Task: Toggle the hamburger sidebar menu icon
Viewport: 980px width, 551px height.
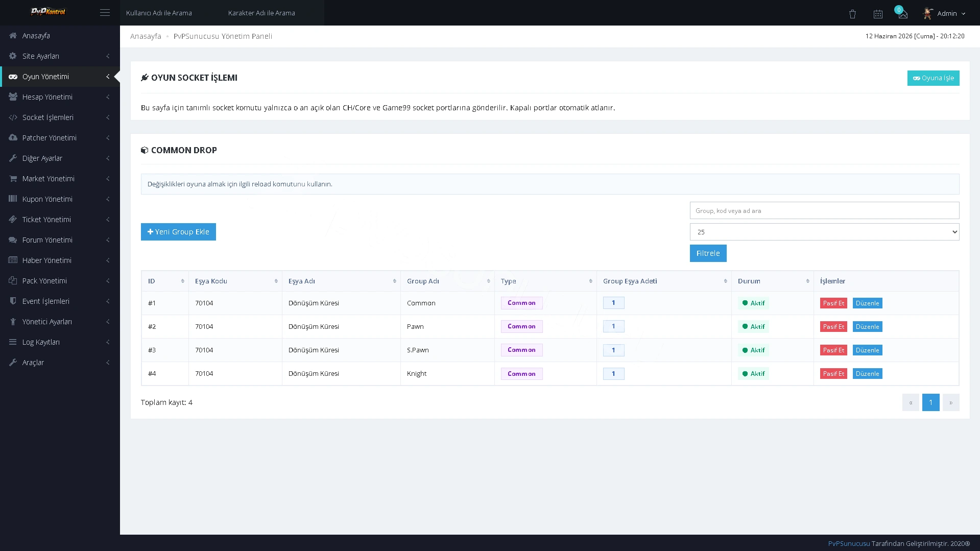Action: 105,13
